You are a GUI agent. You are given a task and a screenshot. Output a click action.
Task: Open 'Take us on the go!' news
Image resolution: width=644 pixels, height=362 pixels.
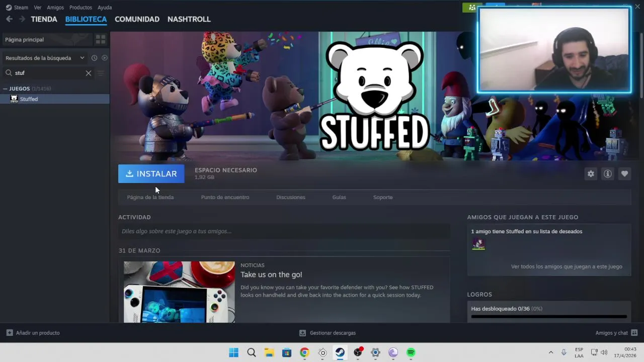[271, 275]
